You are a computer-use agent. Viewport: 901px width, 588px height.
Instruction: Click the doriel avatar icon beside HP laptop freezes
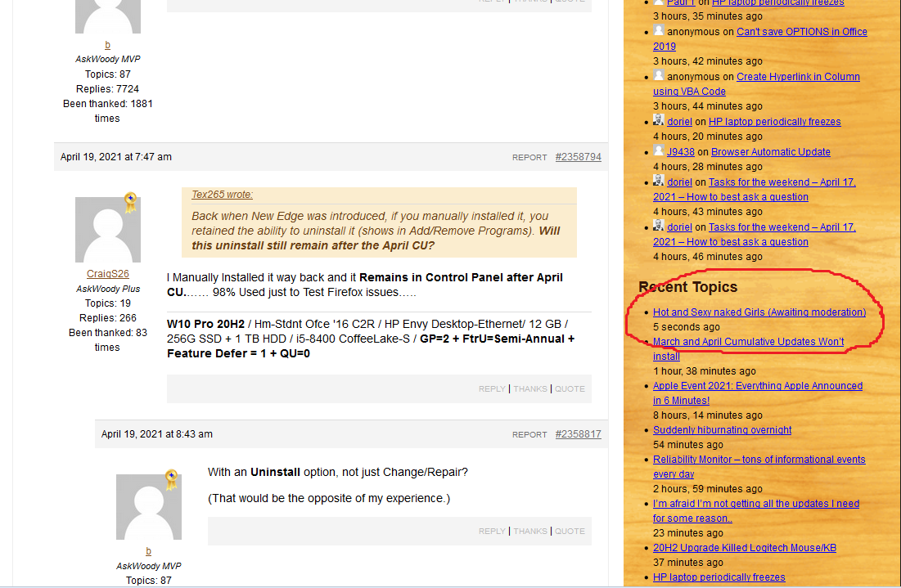click(659, 120)
